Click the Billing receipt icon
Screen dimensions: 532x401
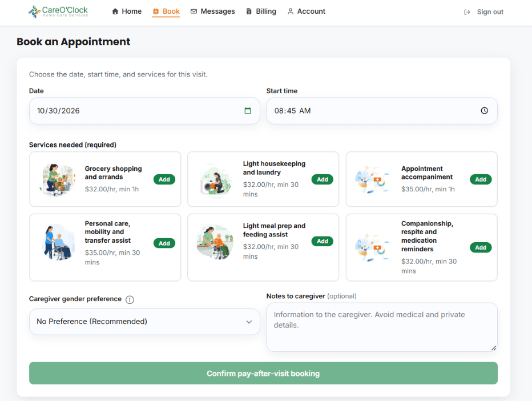click(249, 11)
